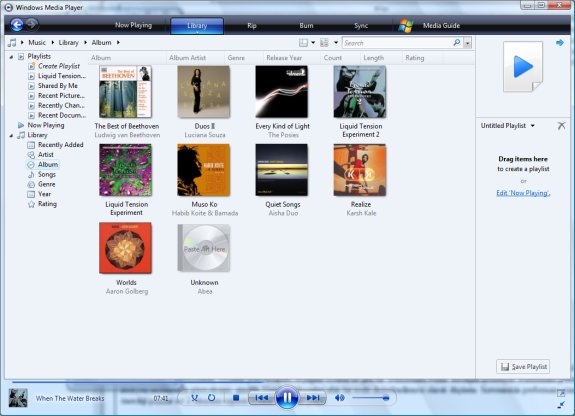Click full screen view icon at bottom right
Screen dimensions: 575x416
click(561, 393)
